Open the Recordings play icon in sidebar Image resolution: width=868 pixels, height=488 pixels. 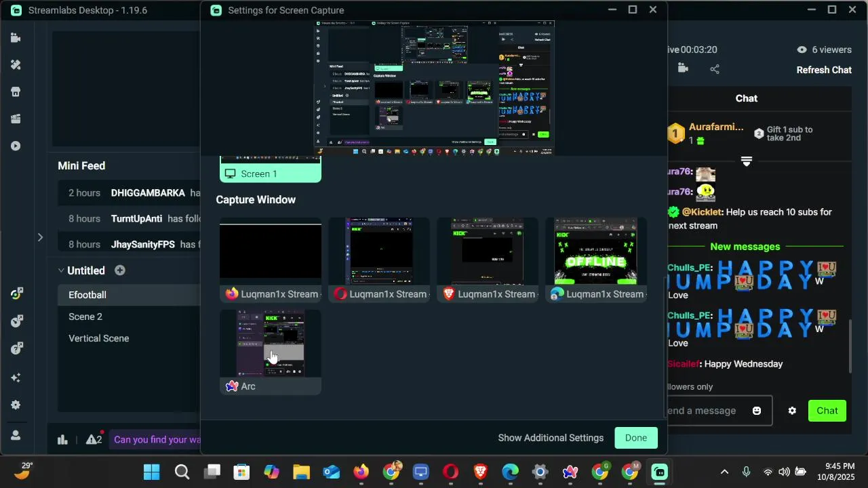coord(16,146)
